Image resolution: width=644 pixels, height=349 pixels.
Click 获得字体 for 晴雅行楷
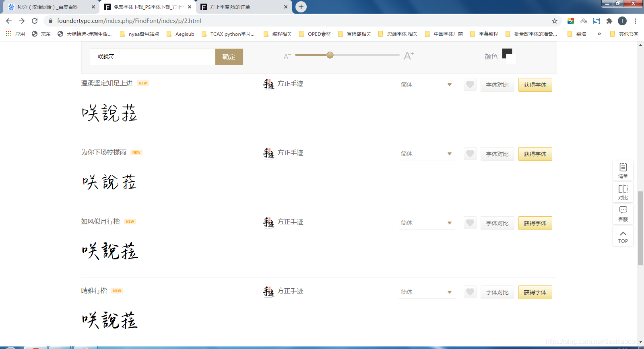click(x=535, y=292)
